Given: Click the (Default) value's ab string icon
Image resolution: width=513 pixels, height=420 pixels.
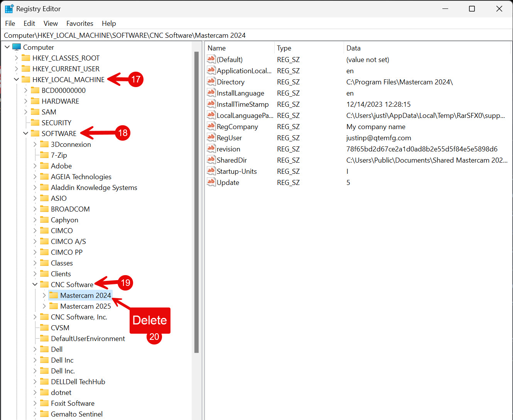Looking at the screenshot, I should pyautogui.click(x=211, y=59).
